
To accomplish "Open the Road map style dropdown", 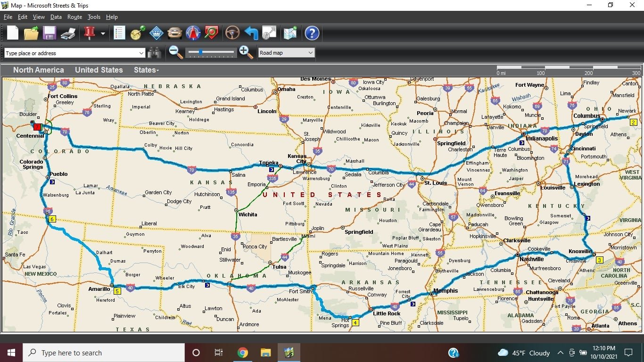I will point(286,53).
